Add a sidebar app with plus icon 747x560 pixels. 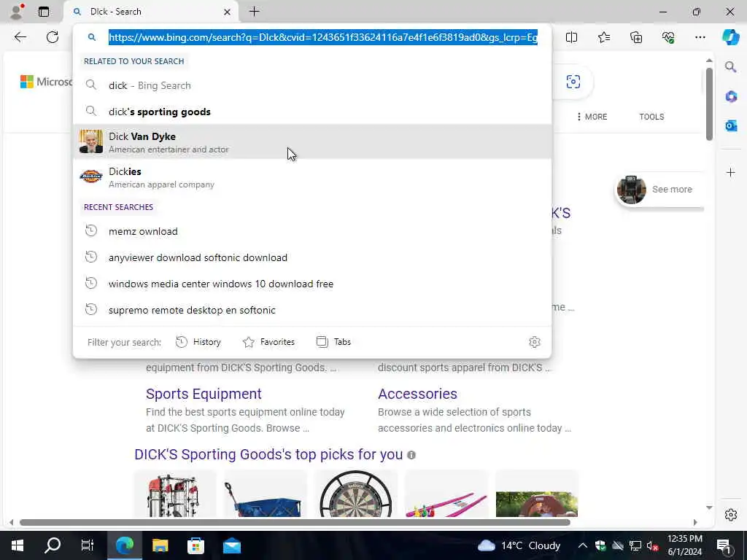(731, 172)
